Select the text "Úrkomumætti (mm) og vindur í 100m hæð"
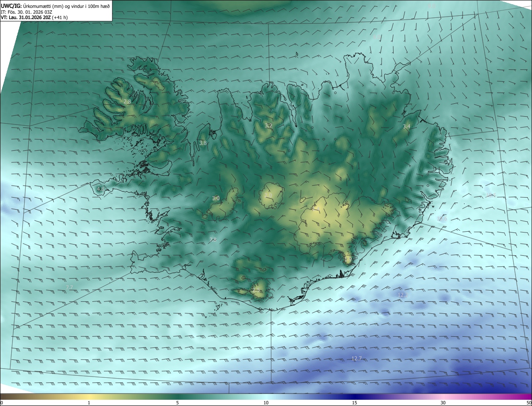The image size is (532, 406). [x=66, y=6]
